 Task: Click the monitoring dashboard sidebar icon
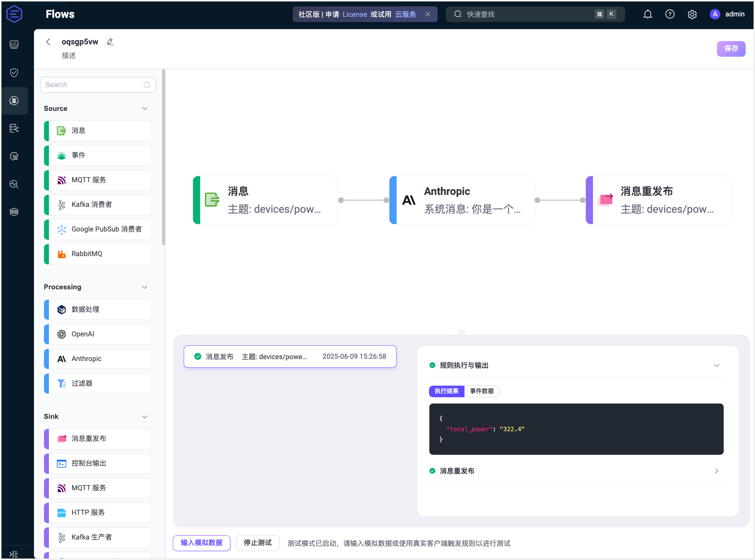click(x=14, y=45)
